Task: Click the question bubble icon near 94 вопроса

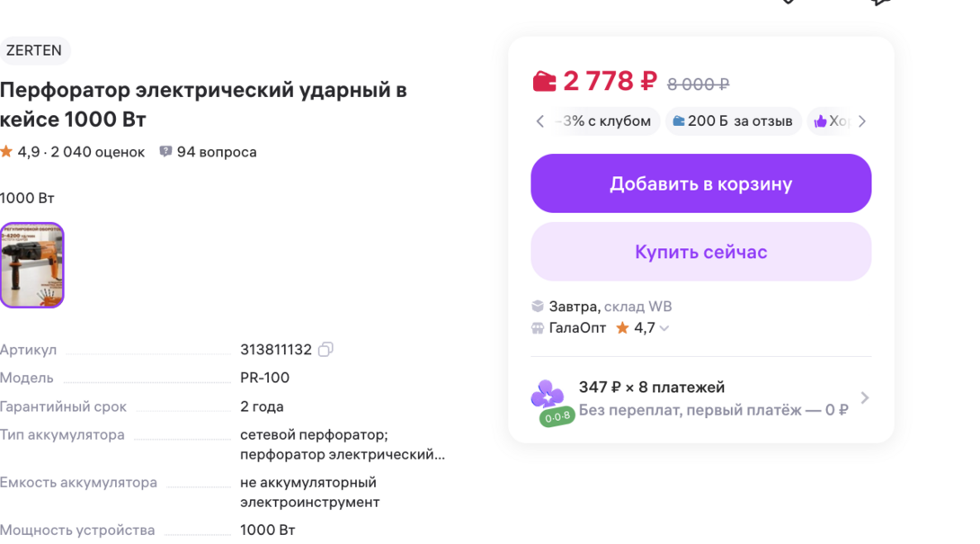Action: coord(165,152)
